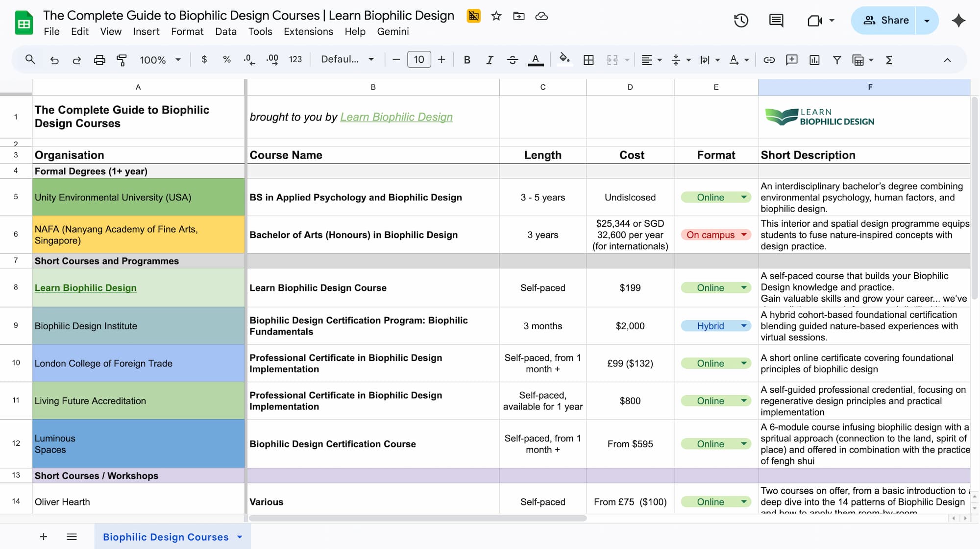This screenshot has height=549, width=980.
Task: Click the font size input field
Action: coord(418,60)
